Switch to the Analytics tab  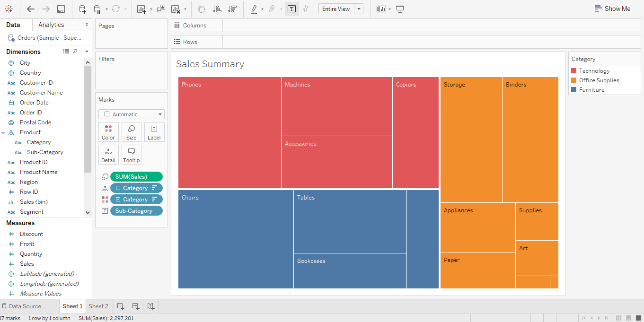(51, 25)
